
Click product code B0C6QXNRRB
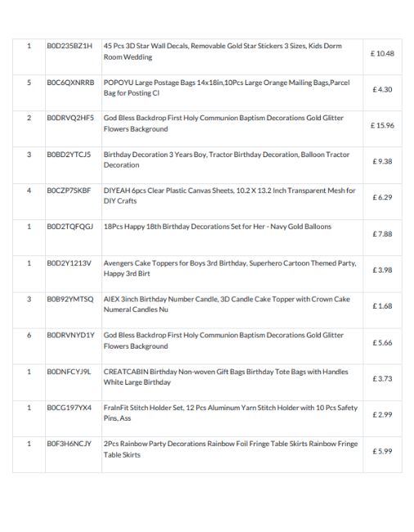[70, 83]
